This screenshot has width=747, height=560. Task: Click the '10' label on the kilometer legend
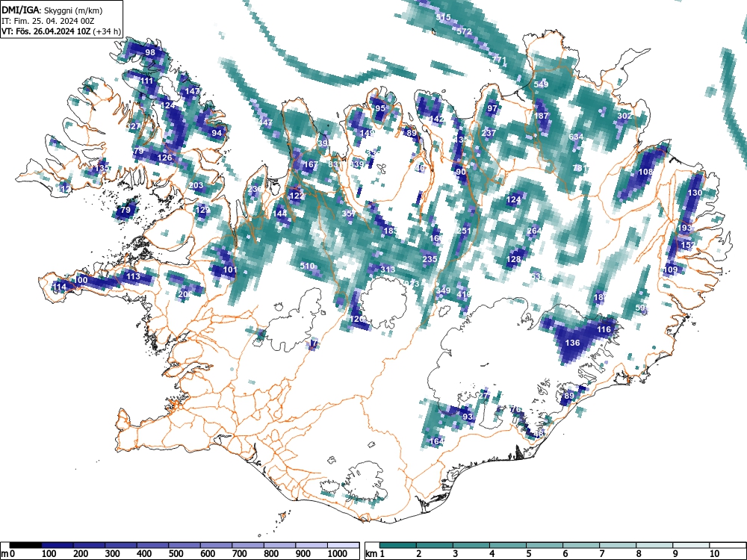(x=713, y=553)
